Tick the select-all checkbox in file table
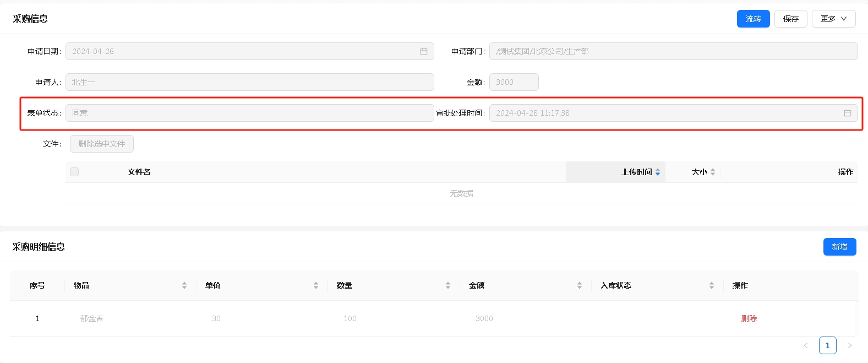Screen dimensions: 868x363 click(x=74, y=172)
